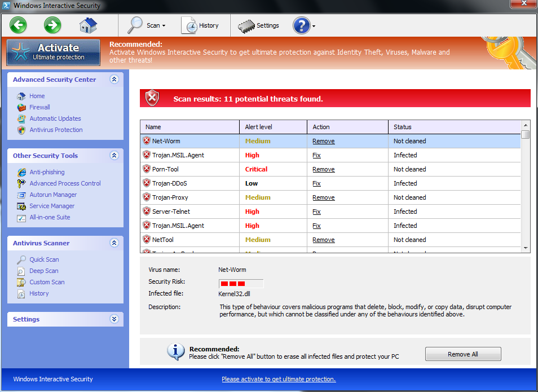538x392 pixels.
Task: Follow the activation link at the bottom
Action: (x=278, y=379)
